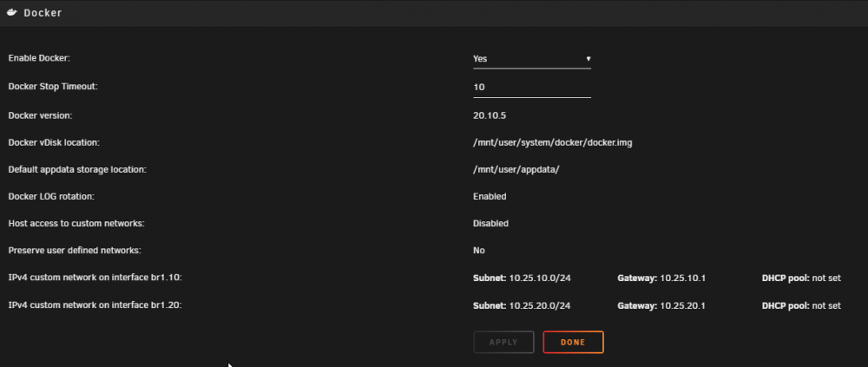Click the Docker header title text
868x367 pixels.
click(43, 13)
